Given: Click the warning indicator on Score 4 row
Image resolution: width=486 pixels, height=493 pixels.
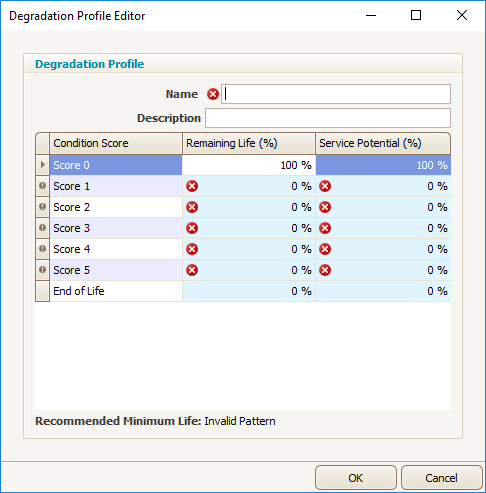Looking at the screenshot, I should coord(42,249).
